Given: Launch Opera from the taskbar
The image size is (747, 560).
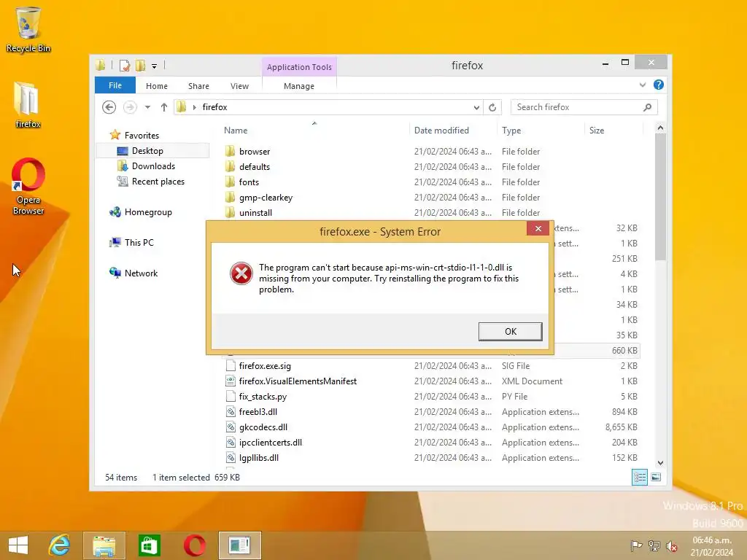Looking at the screenshot, I should tap(194, 545).
